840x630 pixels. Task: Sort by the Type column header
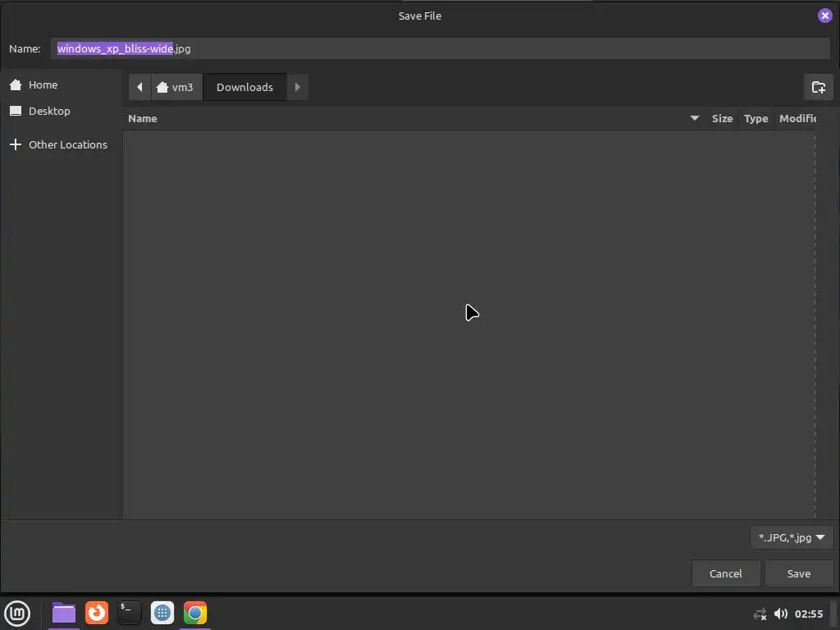pos(756,118)
